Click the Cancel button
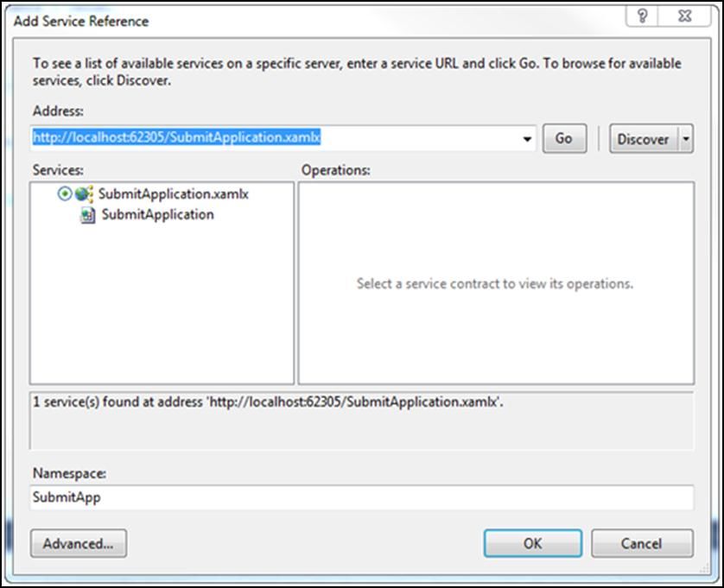 [x=642, y=544]
